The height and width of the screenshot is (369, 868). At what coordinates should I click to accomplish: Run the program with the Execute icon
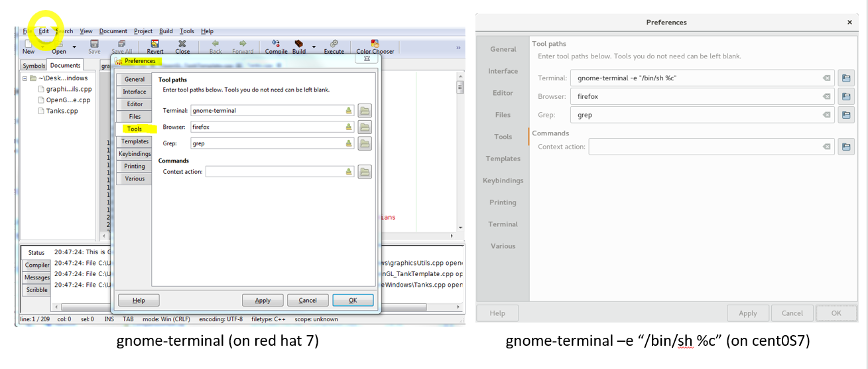coord(334,46)
